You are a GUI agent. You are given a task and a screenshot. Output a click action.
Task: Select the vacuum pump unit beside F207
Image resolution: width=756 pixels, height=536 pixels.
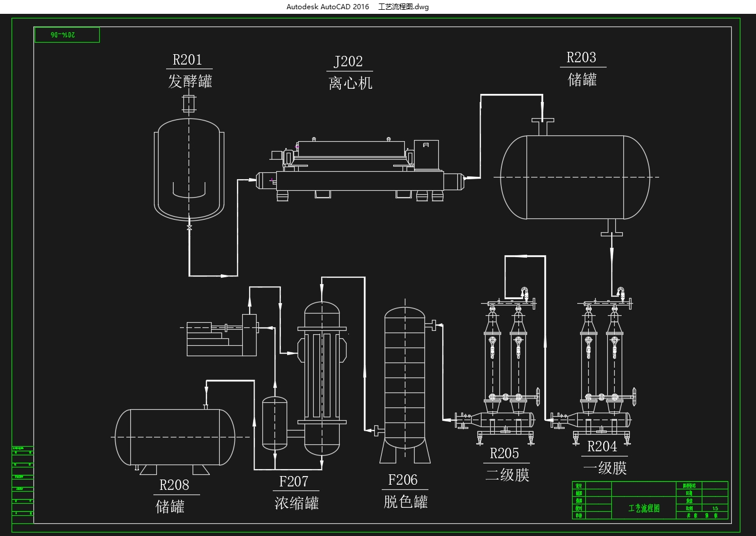point(222,335)
